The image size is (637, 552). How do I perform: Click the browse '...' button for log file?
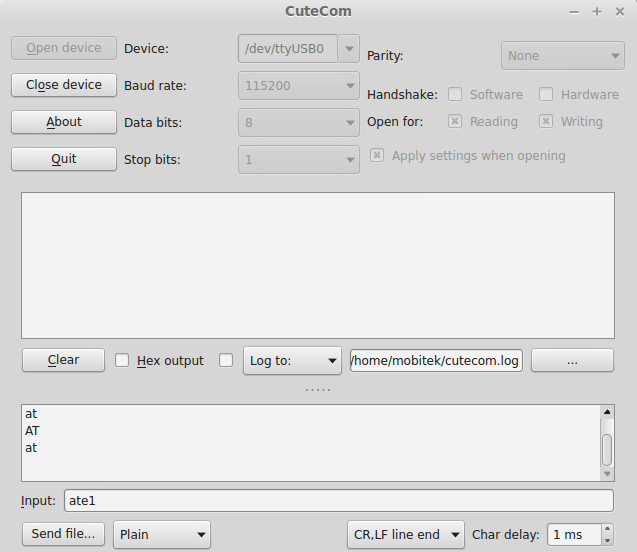pyautogui.click(x=572, y=361)
